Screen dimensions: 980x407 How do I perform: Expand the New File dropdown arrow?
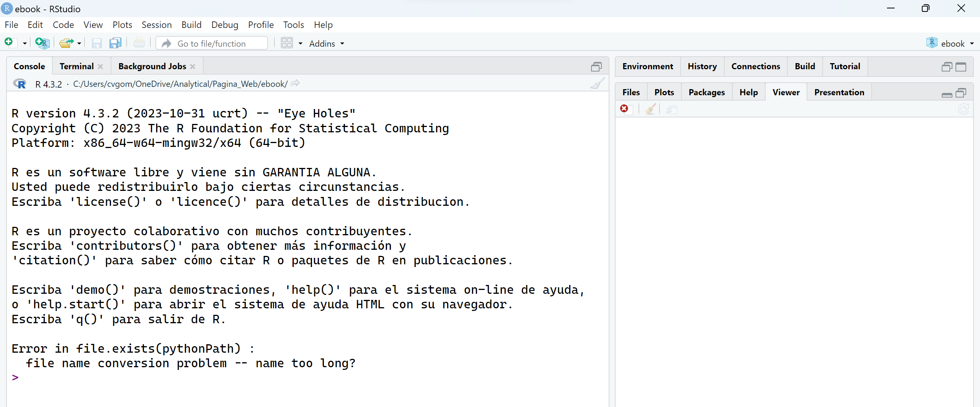tap(24, 44)
